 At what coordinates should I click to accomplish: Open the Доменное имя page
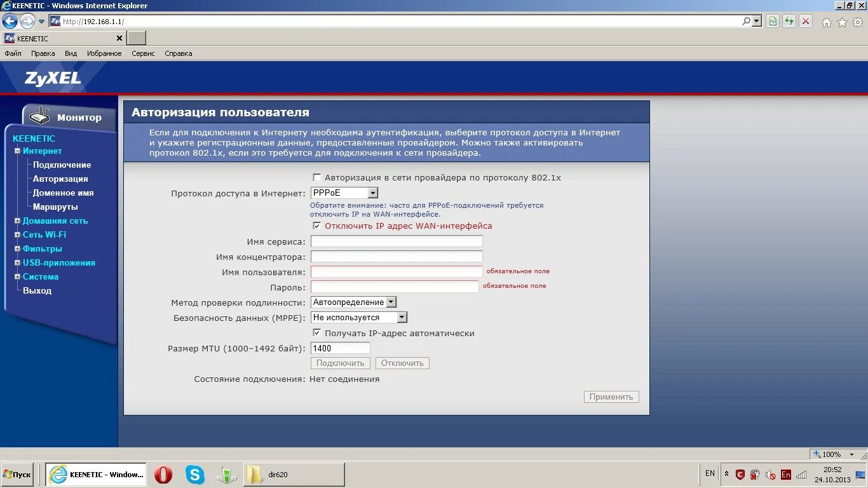[x=64, y=193]
